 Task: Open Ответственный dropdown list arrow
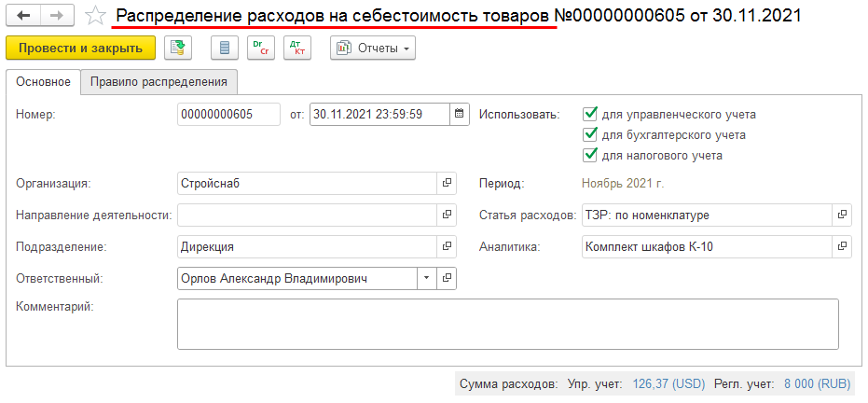[427, 278]
